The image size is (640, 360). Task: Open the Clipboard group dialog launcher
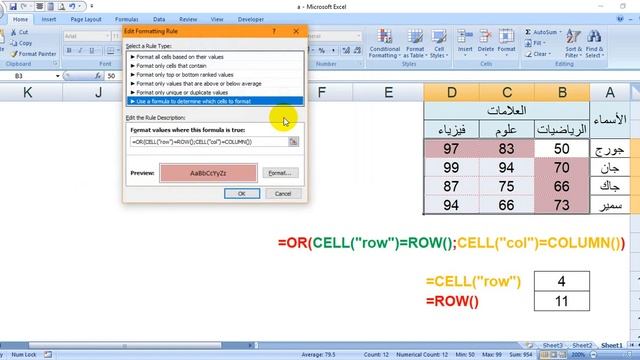tap(55, 64)
